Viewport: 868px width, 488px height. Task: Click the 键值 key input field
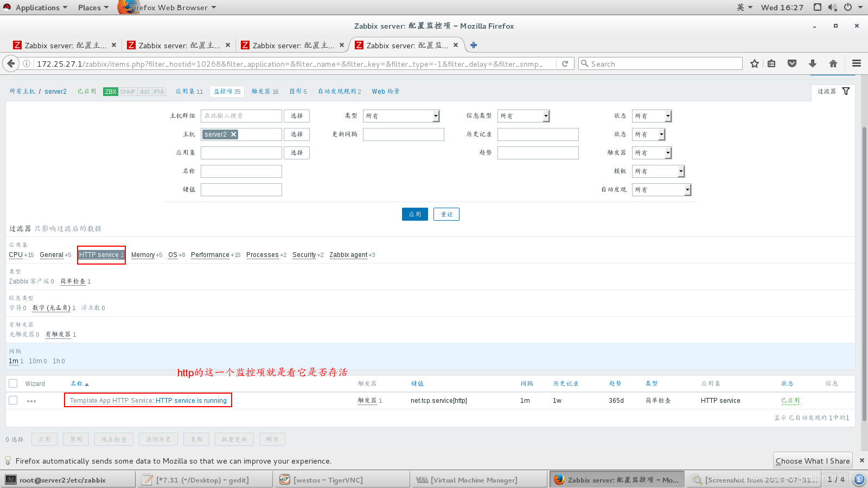[241, 190]
